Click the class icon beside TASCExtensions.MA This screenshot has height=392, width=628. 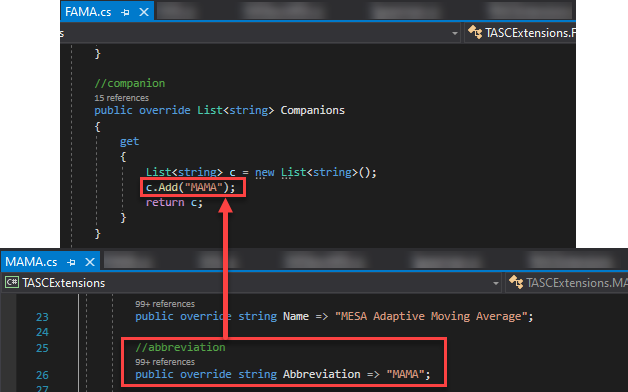click(516, 282)
